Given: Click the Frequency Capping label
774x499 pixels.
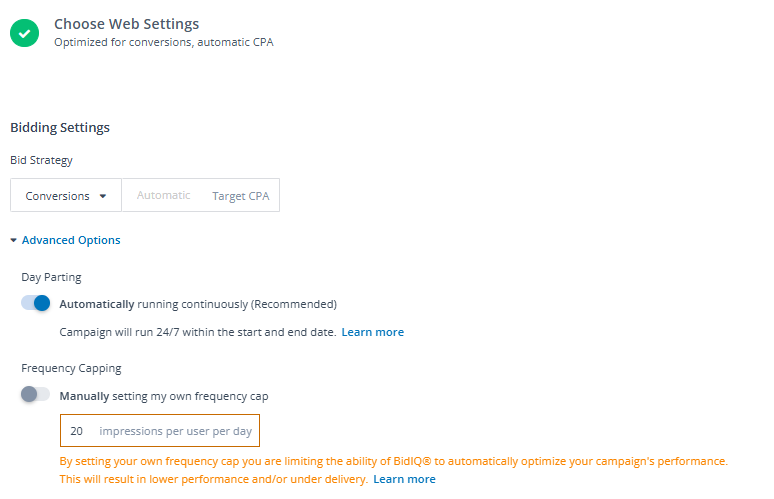Looking at the screenshot, I should pos(71,369).
